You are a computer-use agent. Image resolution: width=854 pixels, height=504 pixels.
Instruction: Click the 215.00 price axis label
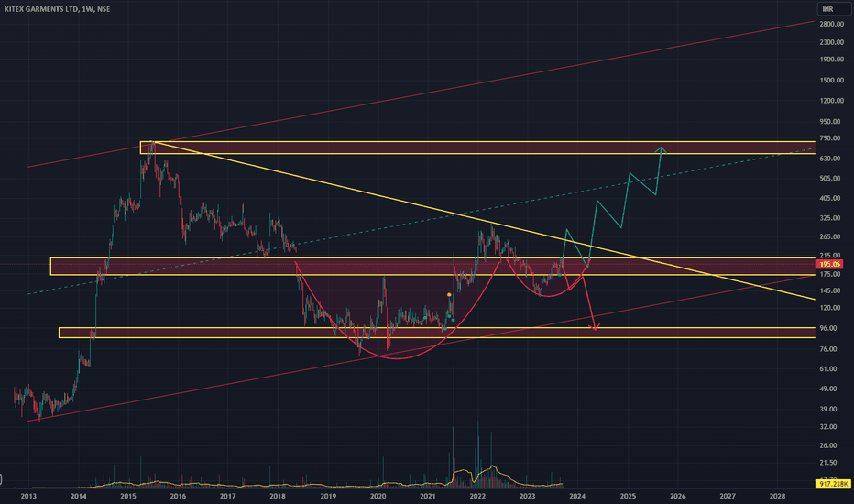[x=830, y=256]
